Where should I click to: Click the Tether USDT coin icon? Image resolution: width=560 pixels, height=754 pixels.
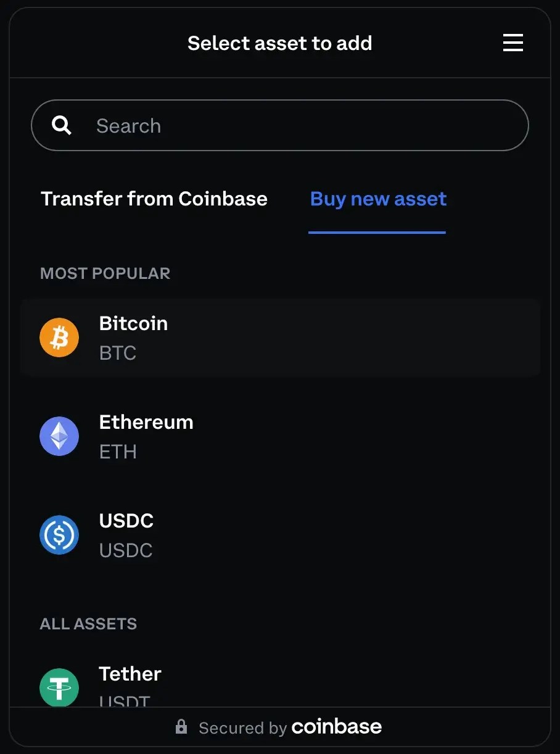click(59, 687)
